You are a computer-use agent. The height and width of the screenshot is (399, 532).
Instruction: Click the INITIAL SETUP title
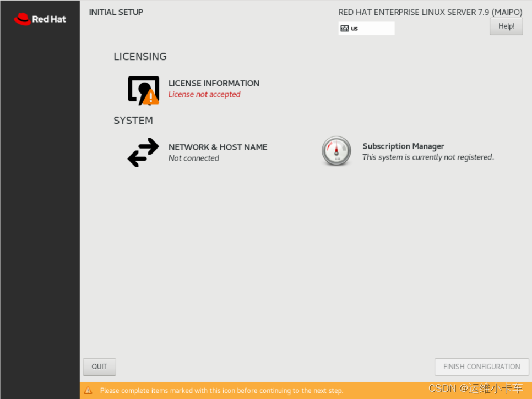point(116,12)
